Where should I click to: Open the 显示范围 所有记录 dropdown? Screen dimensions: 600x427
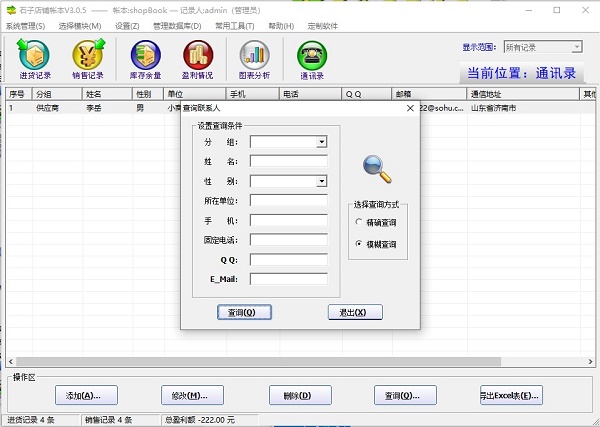click(543, 47)
